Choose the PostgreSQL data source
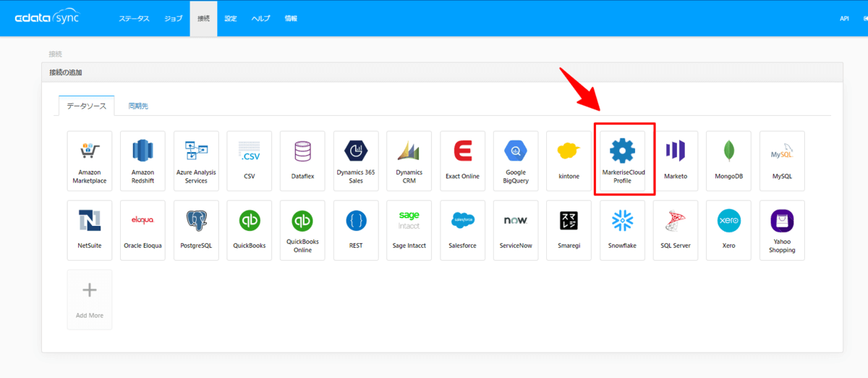This screenshot has width=868, height=378. pos(196,230)
